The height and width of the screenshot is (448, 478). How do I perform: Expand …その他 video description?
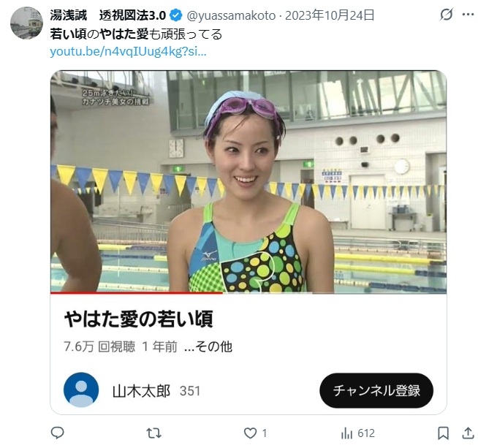click(x=208, y=346)
